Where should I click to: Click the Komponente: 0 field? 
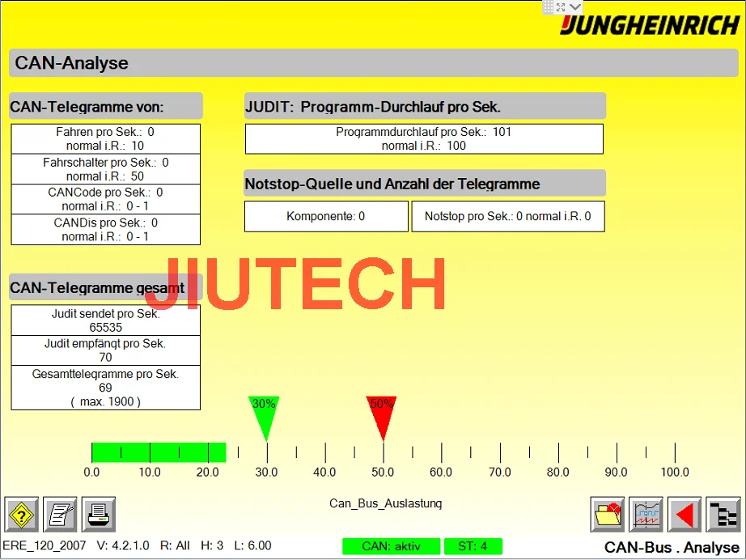point(326,217)
